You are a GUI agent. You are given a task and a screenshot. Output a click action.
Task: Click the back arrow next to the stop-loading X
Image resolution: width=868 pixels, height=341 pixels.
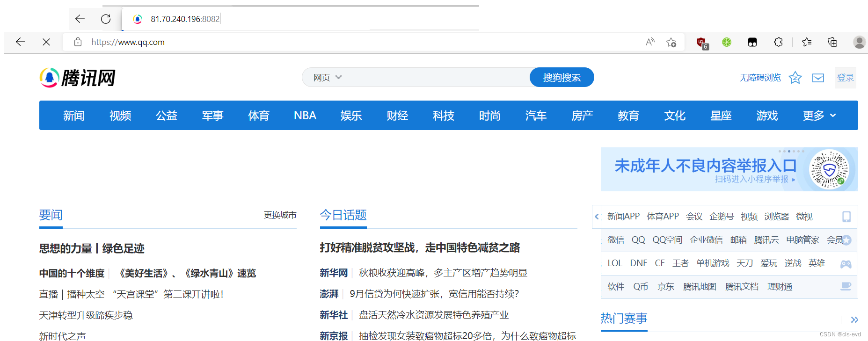[x=21, y=42]
